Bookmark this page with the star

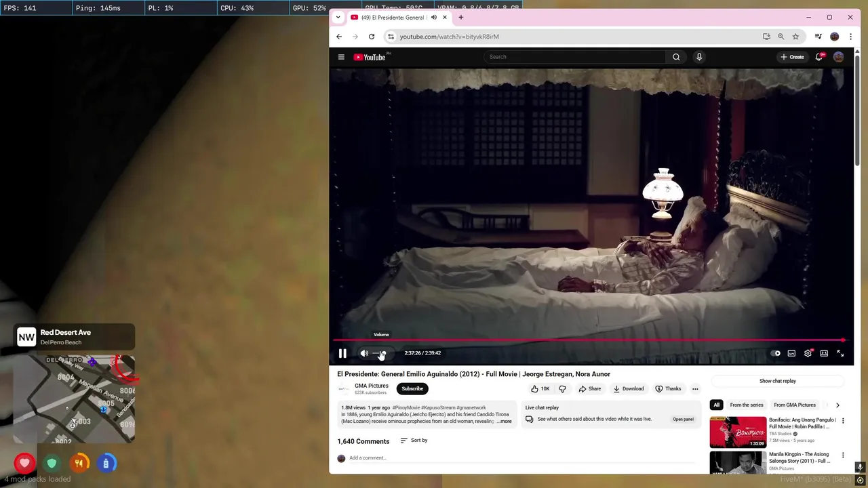coord(795,37)
